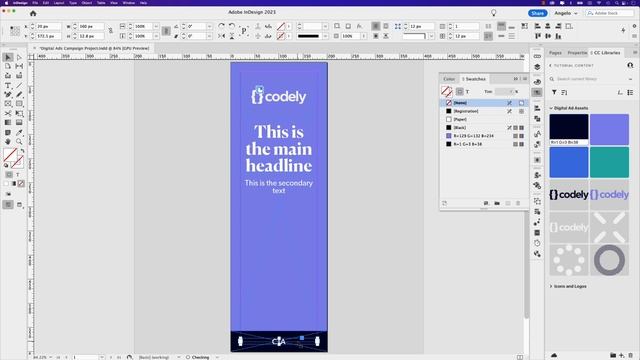The image size is (640, 360).
Task: Open the Object menu
Action: pos(87,3)
